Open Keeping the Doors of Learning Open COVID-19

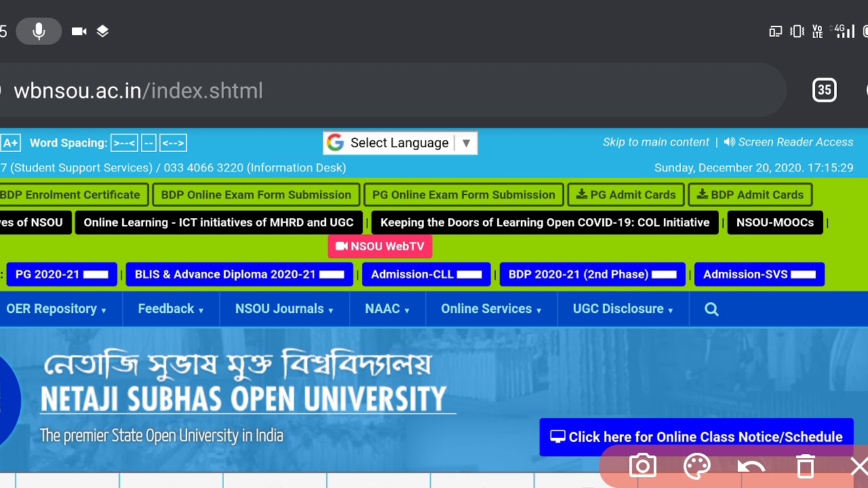[x=545, y=222]
